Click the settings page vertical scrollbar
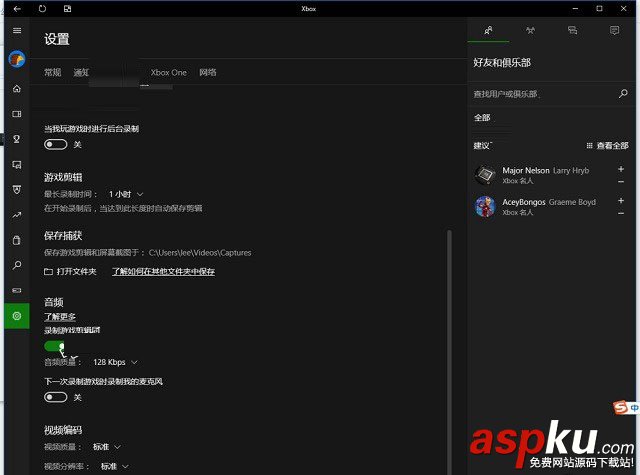This screenshot has height=475, width=640. tap(449, 351)
